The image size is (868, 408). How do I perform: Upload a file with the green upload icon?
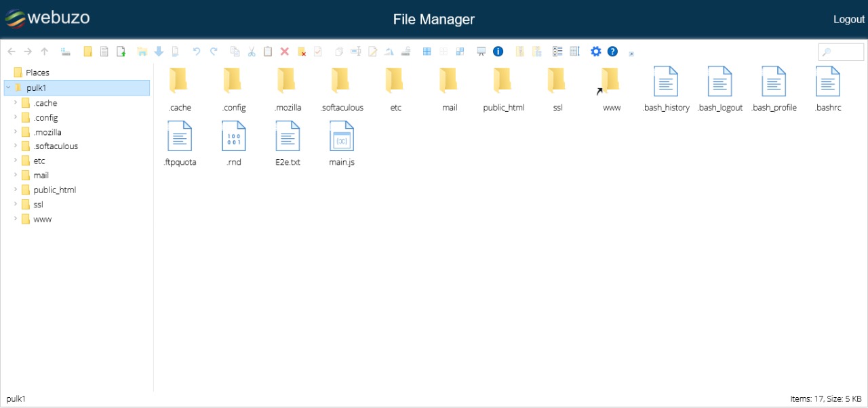(x=121, y=51)
